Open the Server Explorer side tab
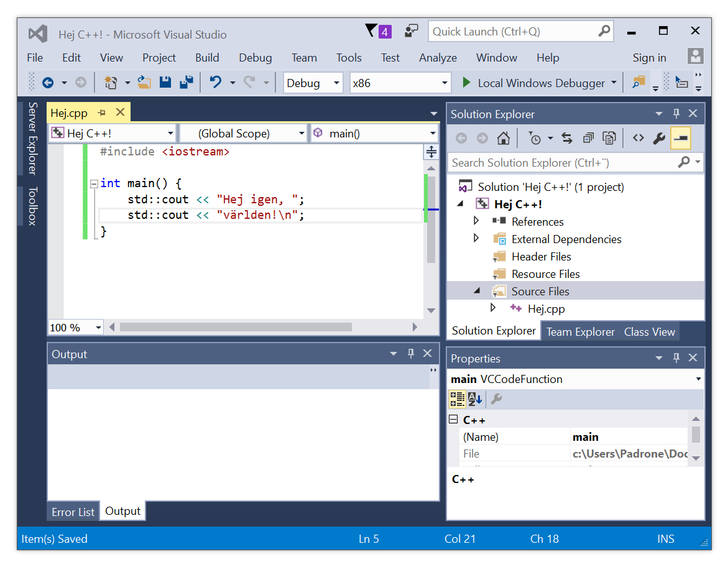Viewport: 728px width, 567px height. (32, 139)
